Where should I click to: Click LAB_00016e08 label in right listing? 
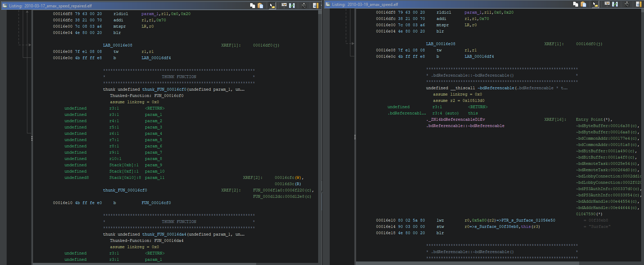[x=440, y=44]
